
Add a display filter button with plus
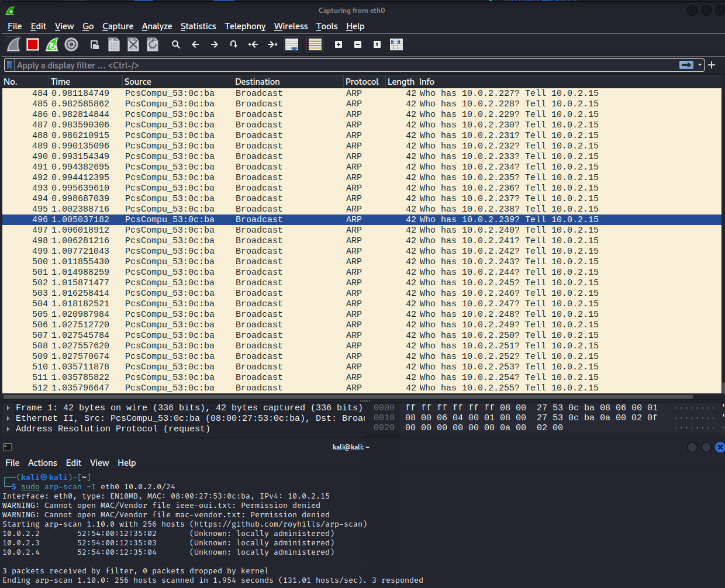pyautogui.click(x=712, y=65)
